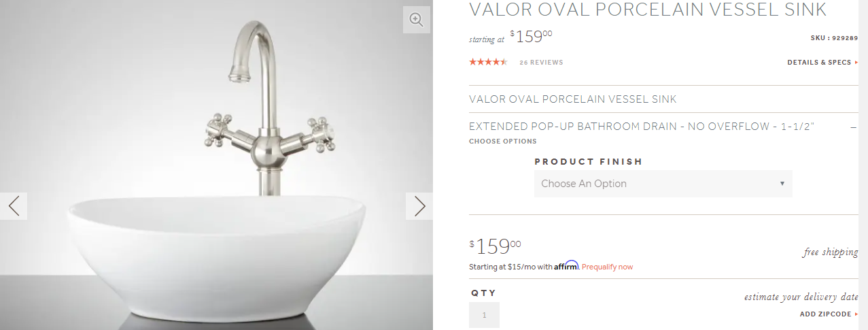Click the page vertical scrollbar

tap(864, 165)
